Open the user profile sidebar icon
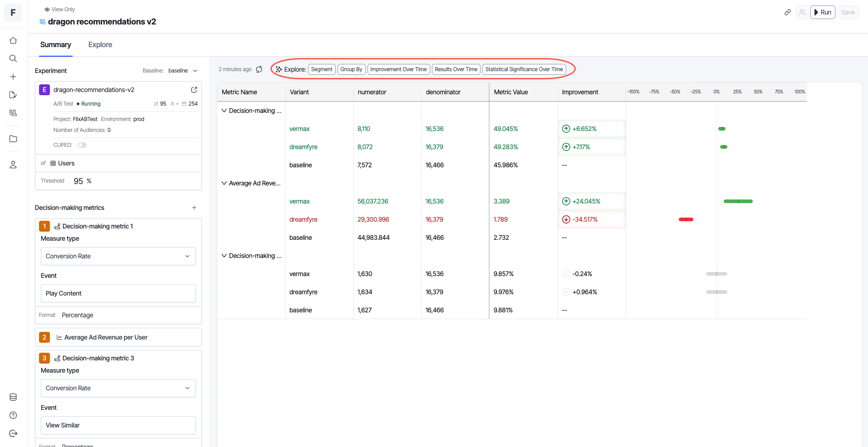The image size is (868, 447). click(x=13, y=165)
